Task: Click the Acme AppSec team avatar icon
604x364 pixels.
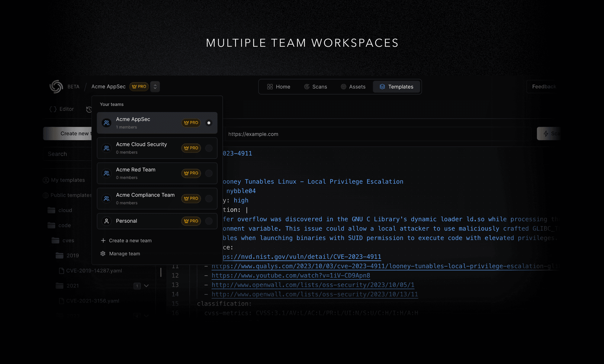Action: pyautogui.click(x=107, y=123)
